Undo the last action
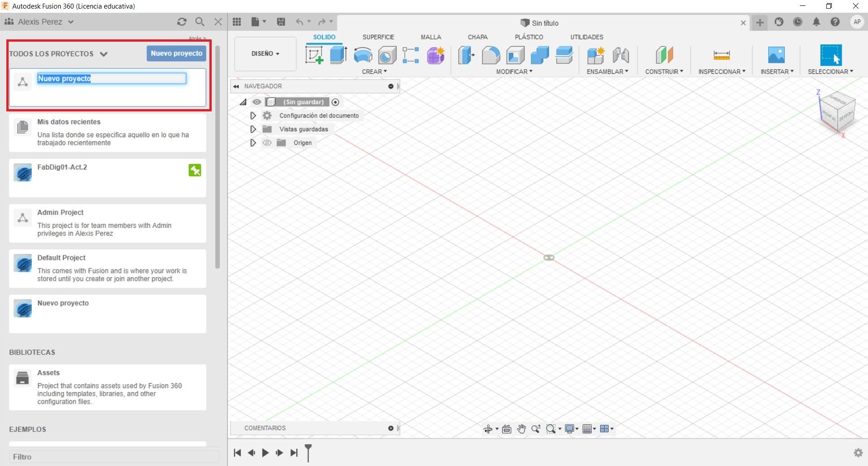Screen dimensions: 868x466 click(300, 22)
